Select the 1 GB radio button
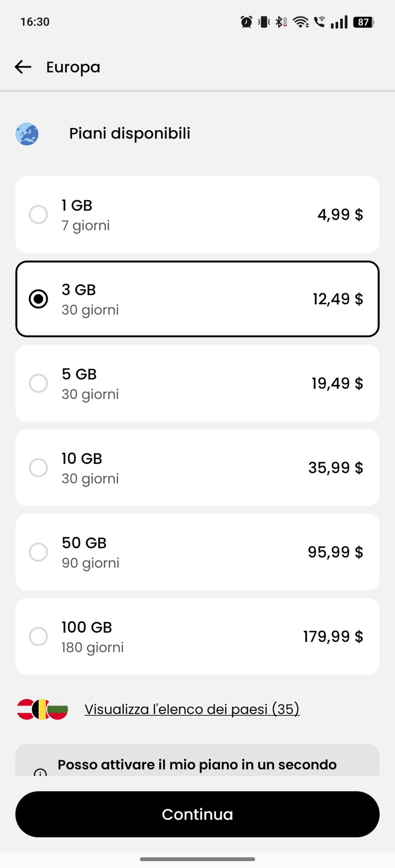This screenshot has height=868, width=395. 38,214
